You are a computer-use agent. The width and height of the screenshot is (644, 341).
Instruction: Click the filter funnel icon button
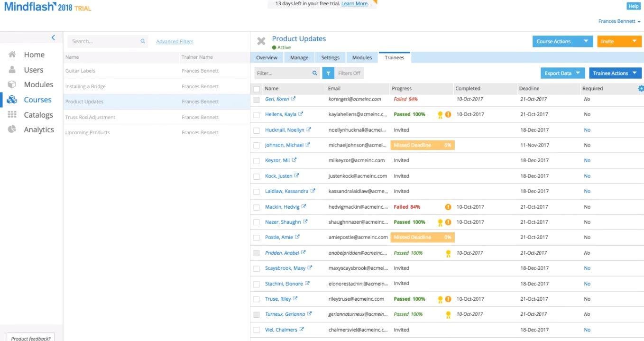[328, 74]
